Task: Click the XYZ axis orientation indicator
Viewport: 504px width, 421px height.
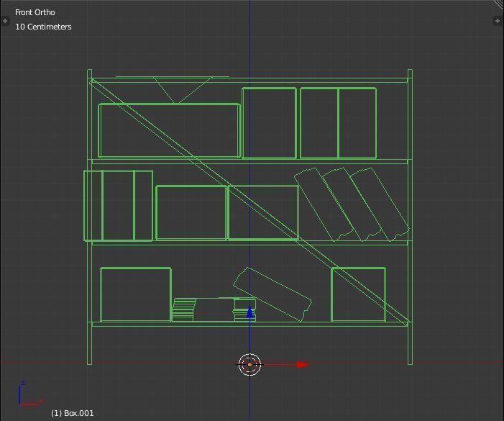Action: click(30, 394)
